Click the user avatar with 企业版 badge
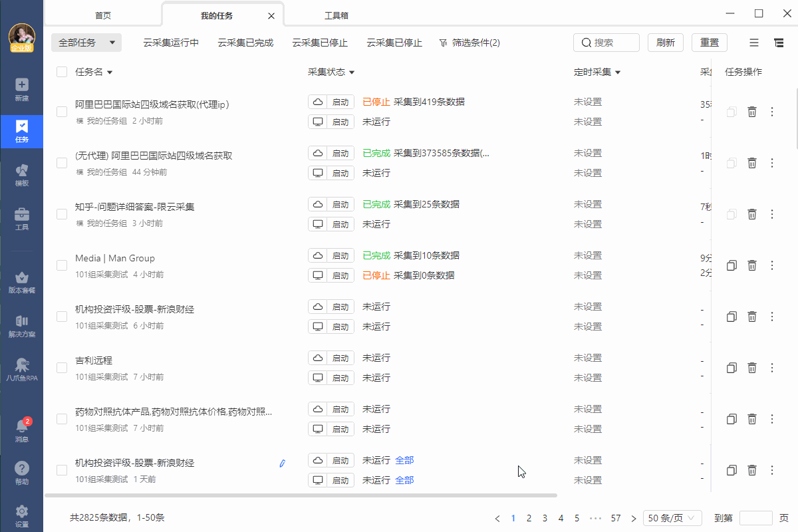Screen dimensions: 798x532 click(22, 38)
